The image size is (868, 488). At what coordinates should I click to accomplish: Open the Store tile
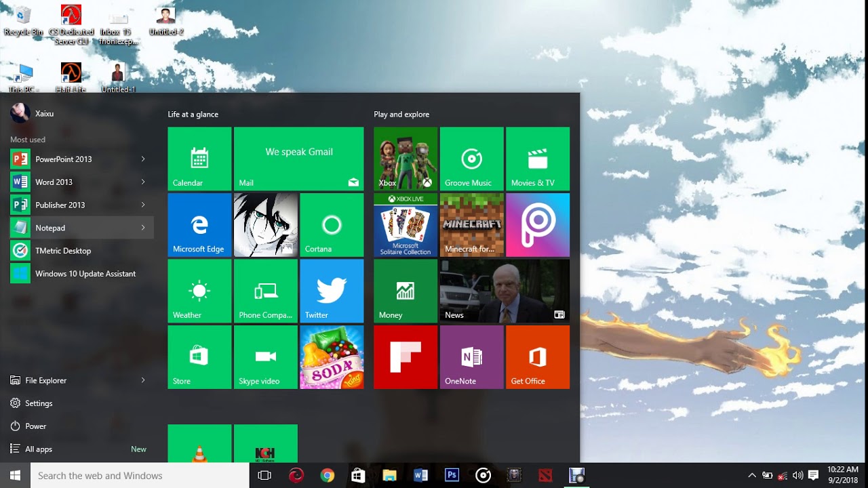click(199, 357)
